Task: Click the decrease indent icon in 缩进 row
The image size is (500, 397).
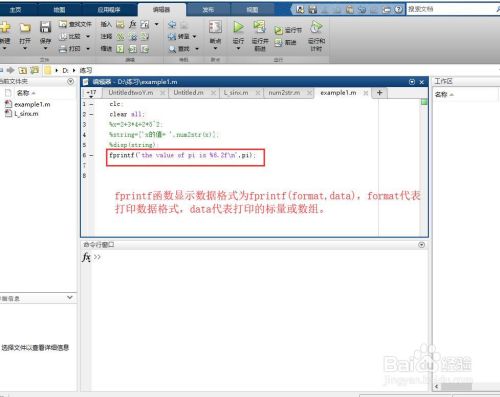Action: [x=145, y=49]
